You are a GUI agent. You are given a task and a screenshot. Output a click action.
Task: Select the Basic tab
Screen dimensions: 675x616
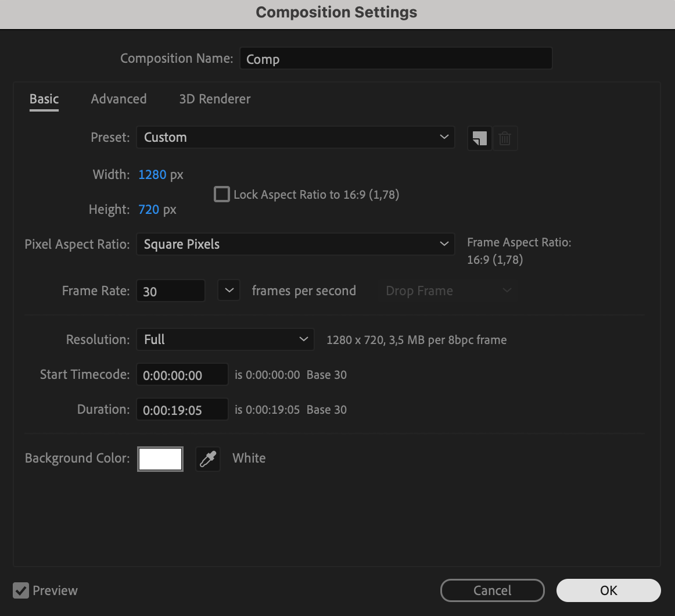point(44,99)
